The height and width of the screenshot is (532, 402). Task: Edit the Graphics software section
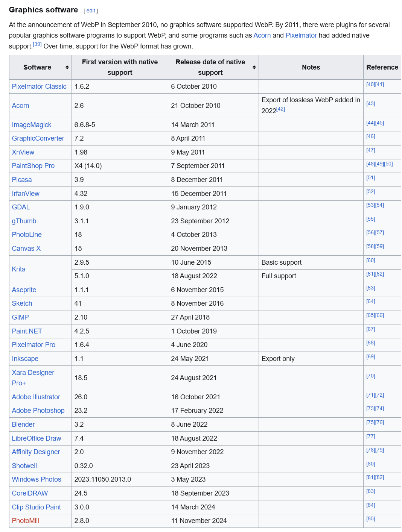tap(91, 11)
